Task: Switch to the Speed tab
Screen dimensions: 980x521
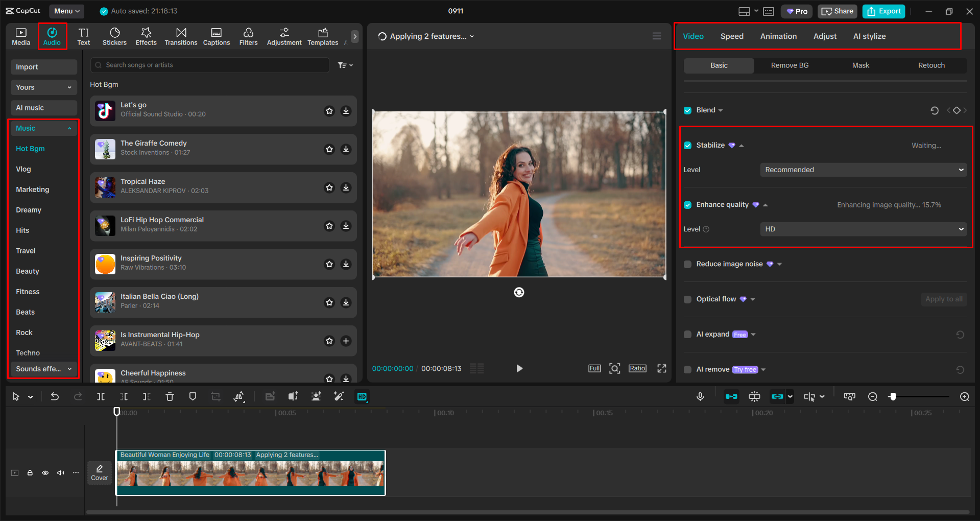Action: coord(731,36)
